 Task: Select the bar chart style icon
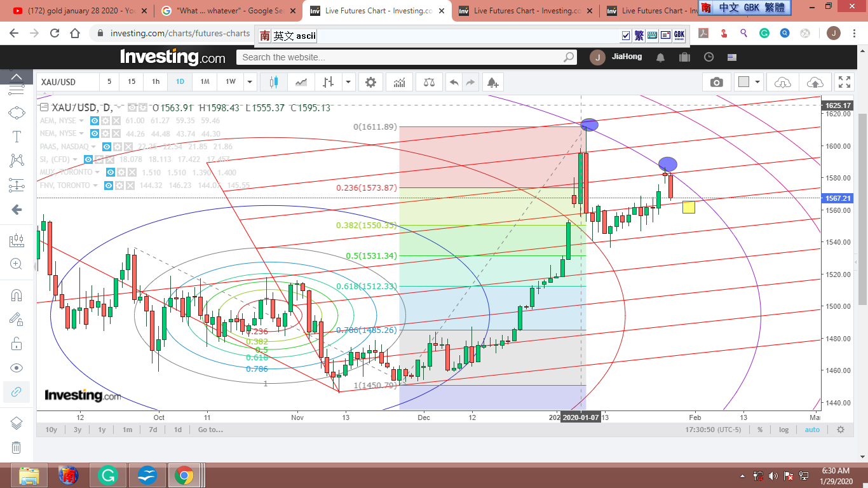click(x=328, y=82)
